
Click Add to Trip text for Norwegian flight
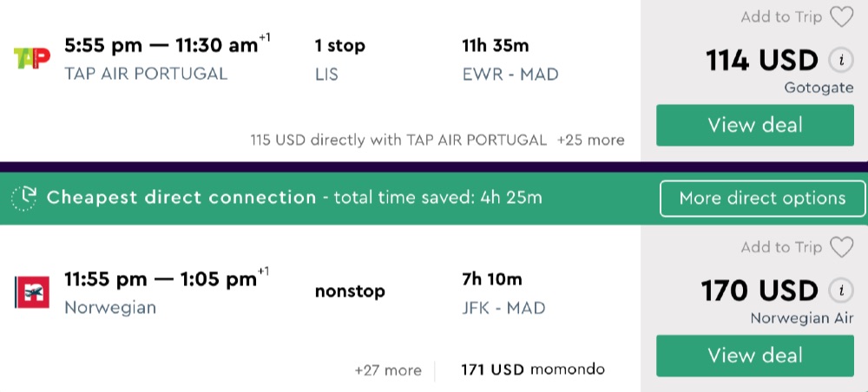(781, 248)
